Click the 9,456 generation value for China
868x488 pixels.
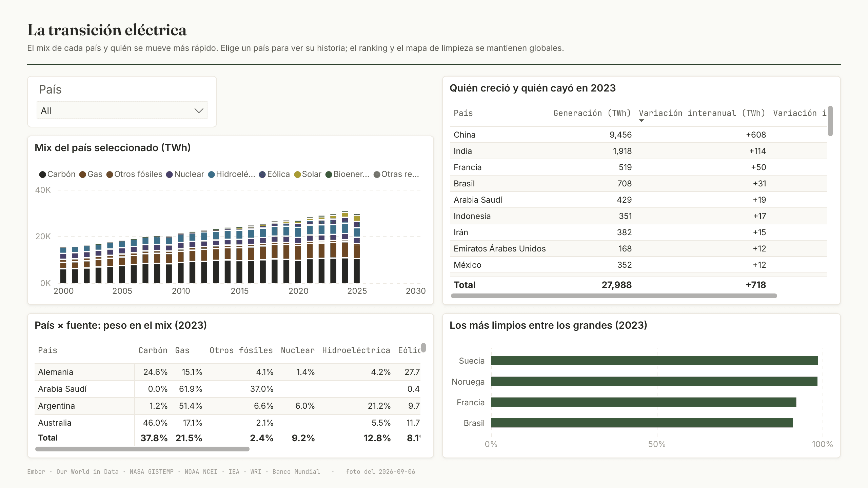[620, 135]
